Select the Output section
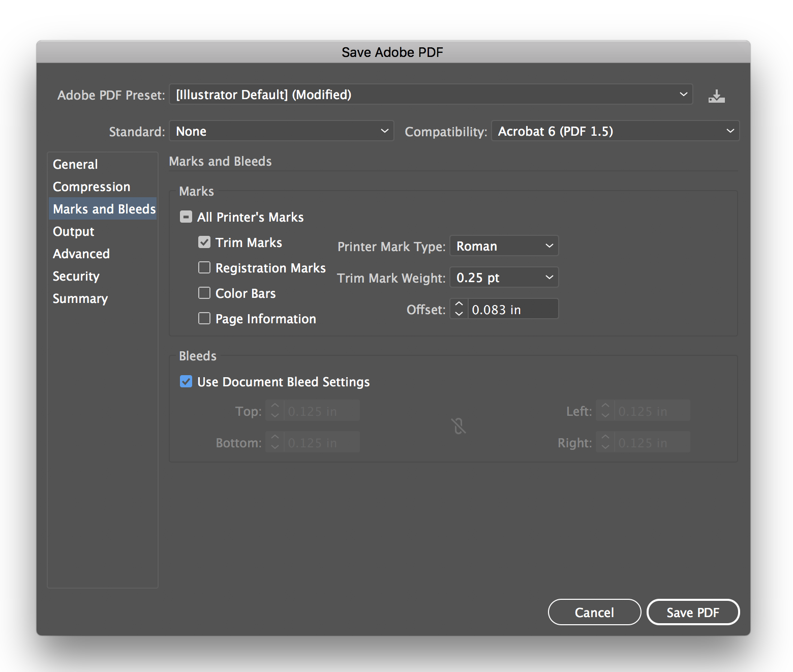Screen dimensions: 793x672 coord(103,231)
